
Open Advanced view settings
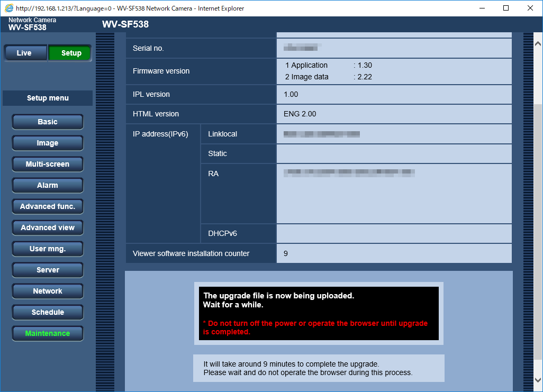[x=48, y=227]
